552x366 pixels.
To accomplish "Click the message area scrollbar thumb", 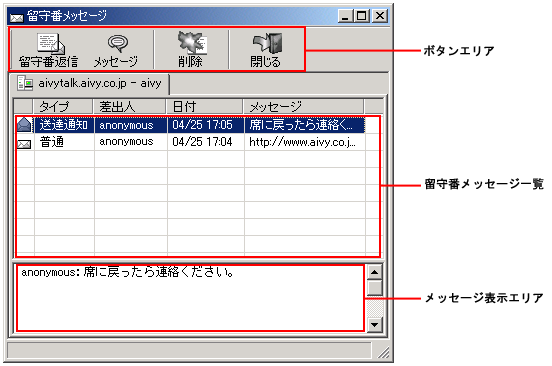I will (x=375, y=288).
